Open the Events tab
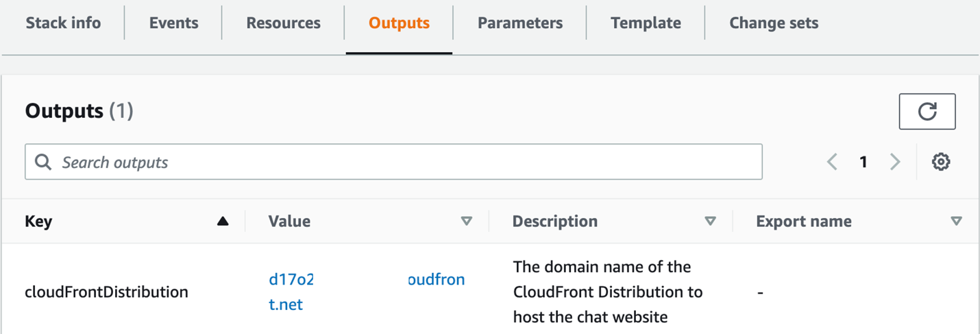 coord(173,23)
